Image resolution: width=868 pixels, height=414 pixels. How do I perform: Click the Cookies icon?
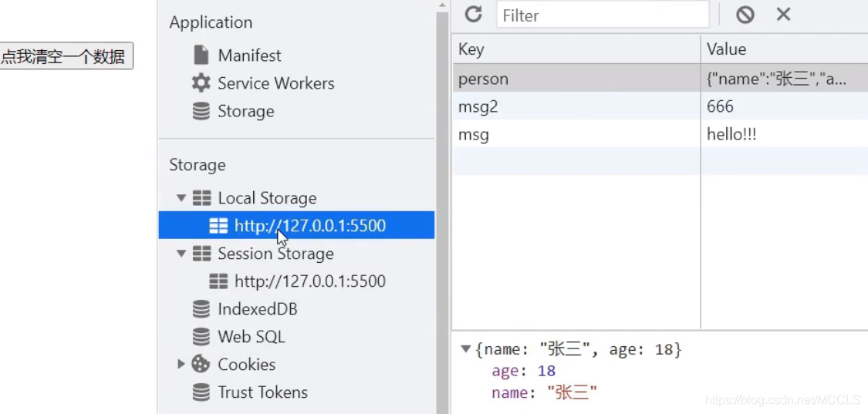(x=201, y=365)
